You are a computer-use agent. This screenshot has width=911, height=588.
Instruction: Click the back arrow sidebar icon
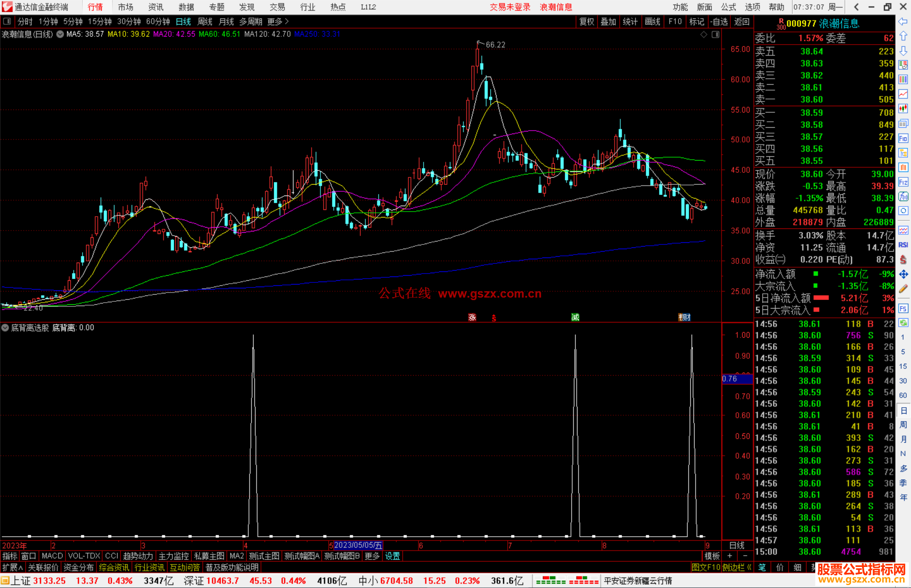coord(903,21)
